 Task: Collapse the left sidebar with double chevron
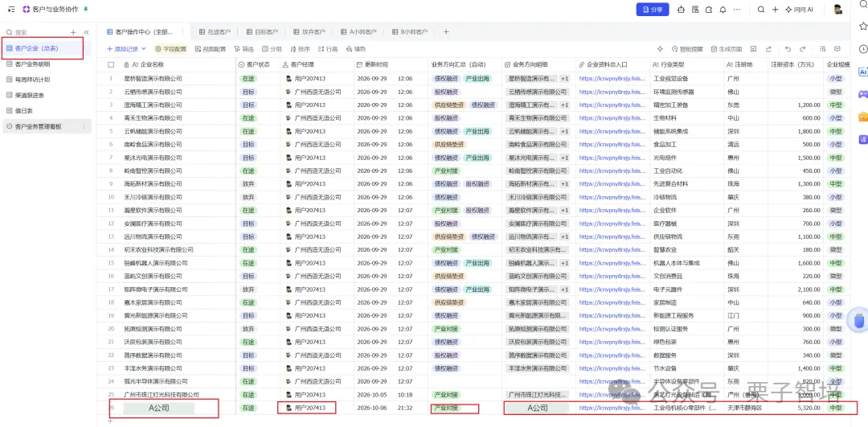86,33
